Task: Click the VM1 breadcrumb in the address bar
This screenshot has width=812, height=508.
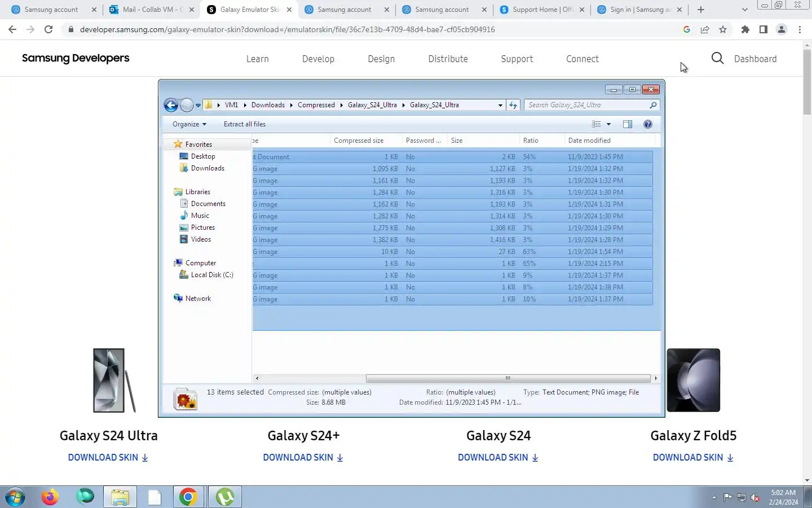Action: pos(231,105)
